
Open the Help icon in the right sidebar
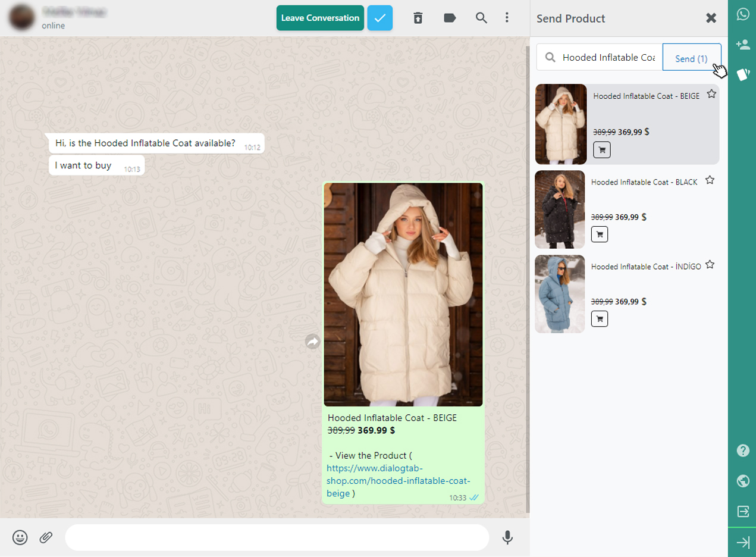[x=742, y=450]
